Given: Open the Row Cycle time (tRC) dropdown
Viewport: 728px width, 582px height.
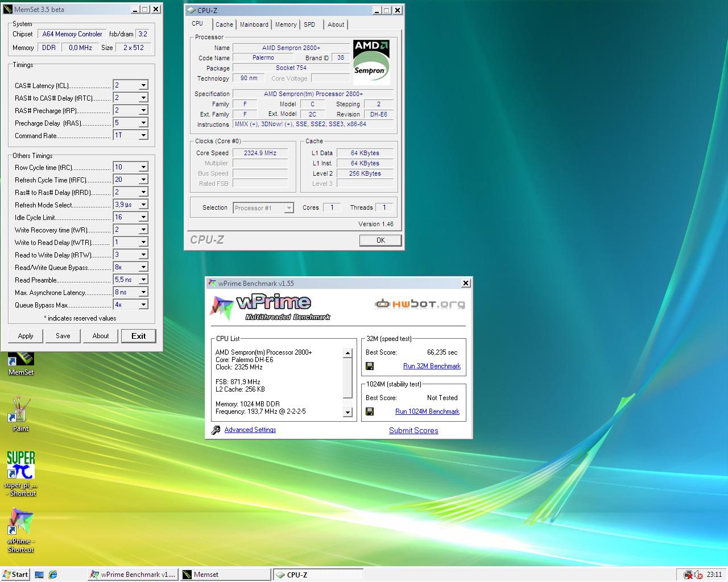Looking at the screenshot, I should pyautogui.click(x=143, y=167).
